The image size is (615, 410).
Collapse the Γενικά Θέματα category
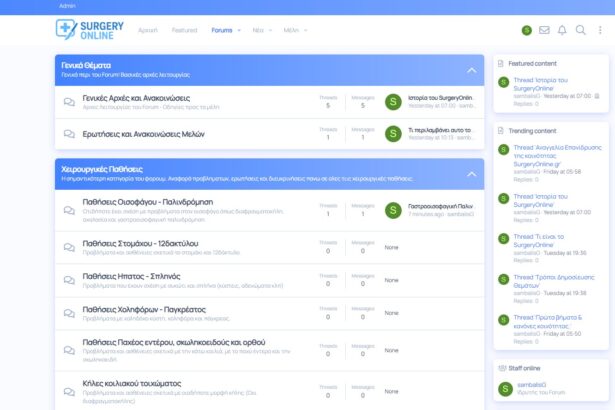point(472,70)
